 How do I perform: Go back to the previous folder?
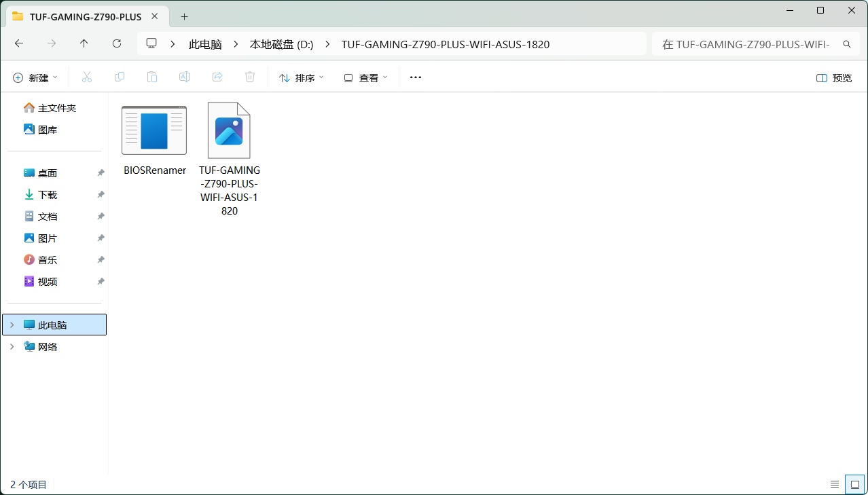pyautogui.click(x=19, y=43)
